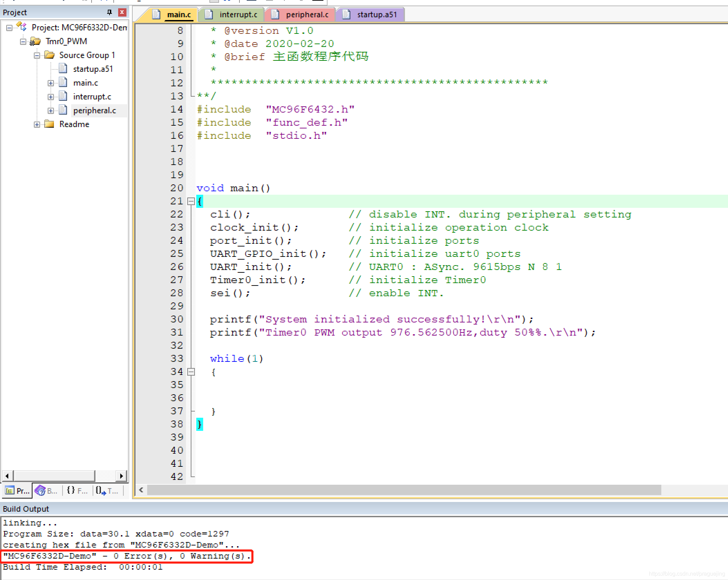Expand the main.c tree node
This screenshot has height=580, width=728.
coord(51,83)
